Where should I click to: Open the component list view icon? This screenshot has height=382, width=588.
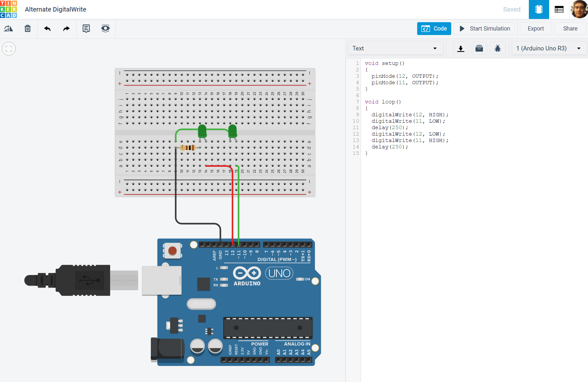click(x=559, y=9)
